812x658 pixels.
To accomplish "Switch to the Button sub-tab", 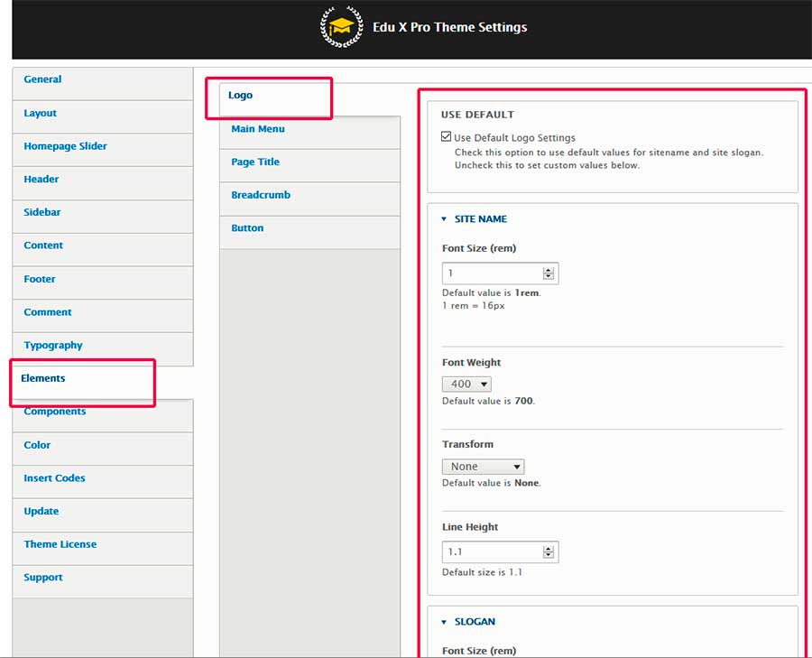I will tap(247, 228).
